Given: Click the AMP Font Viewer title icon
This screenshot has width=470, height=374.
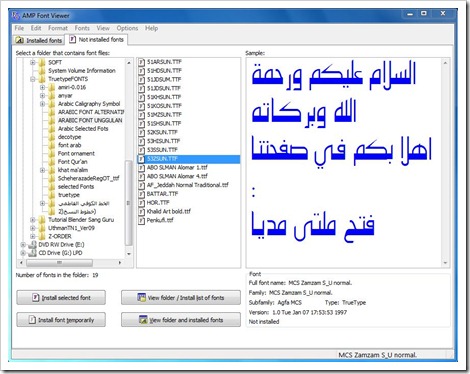Looking at the screenshot, I should (x=16, y=15).
